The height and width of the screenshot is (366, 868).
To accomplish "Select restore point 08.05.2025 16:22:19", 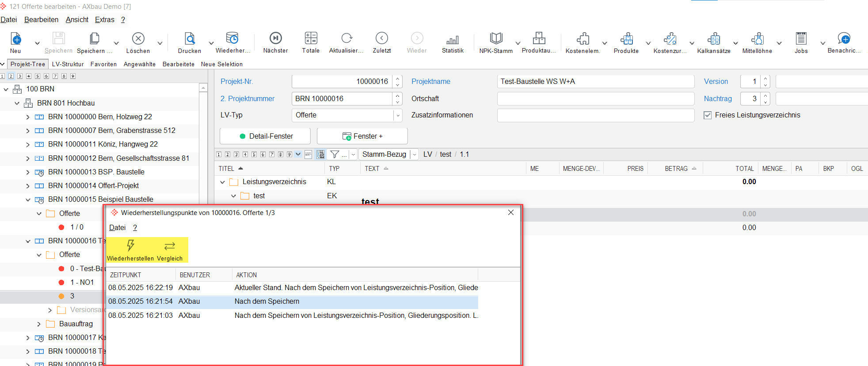I will tap(293, 287).
